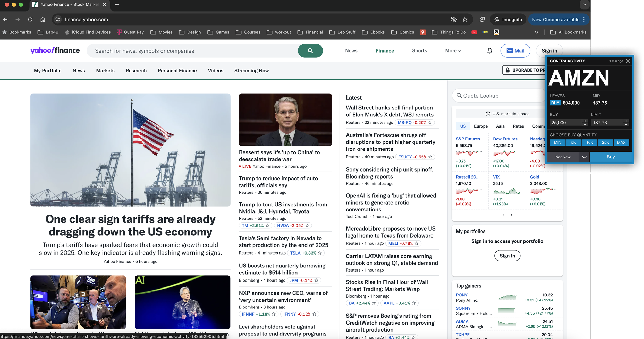Open YouTube bookmark icon in bookmarks bar
The height and width of the screenshot is (339, 644).
coord(474,32)
